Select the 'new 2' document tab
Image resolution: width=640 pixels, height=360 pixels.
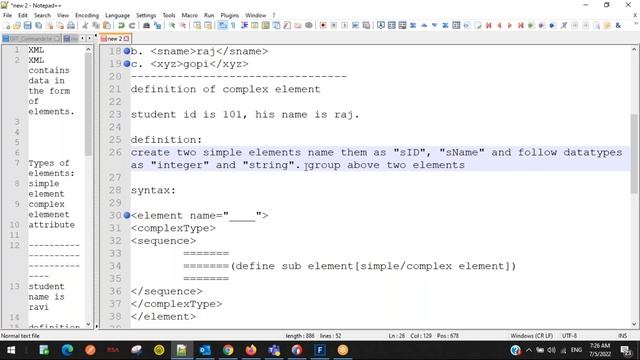click(x=115, y=38)
